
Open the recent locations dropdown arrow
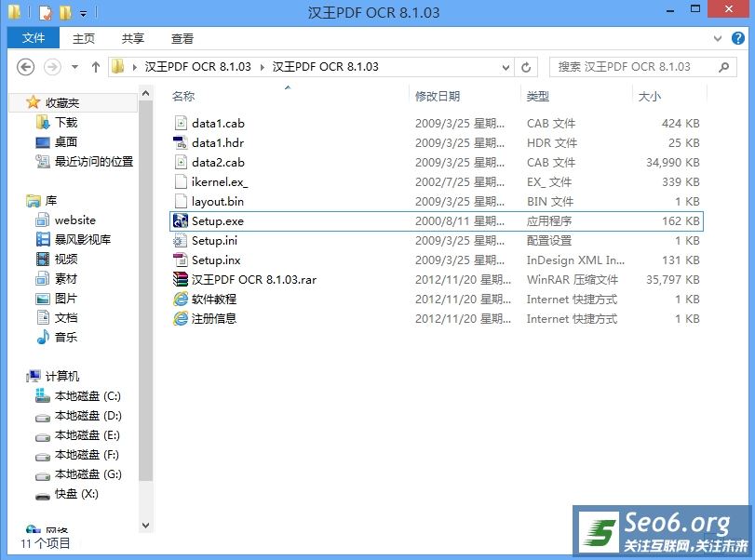pos(75,67)
